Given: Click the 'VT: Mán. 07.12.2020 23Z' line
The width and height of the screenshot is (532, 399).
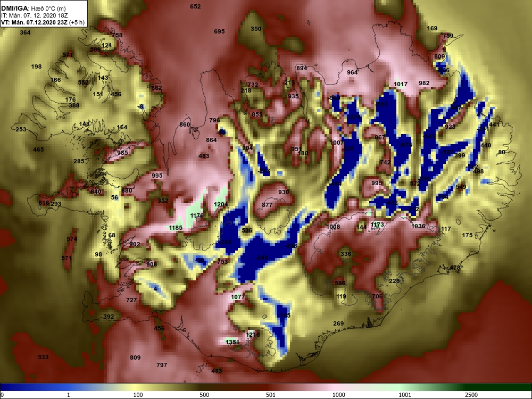Looking at the screenshot, I should point(34,23).
